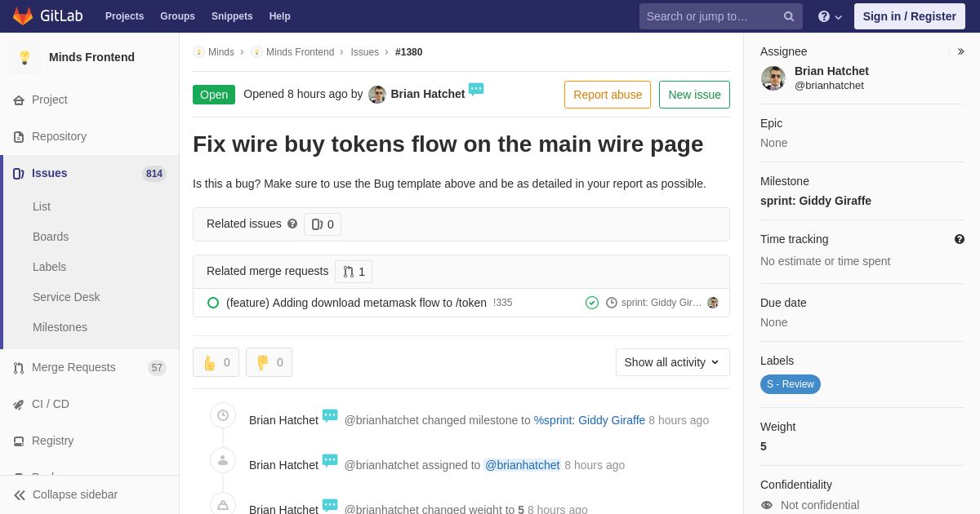Open sprint: Giddy Giraffe in Milestone panel
This screenshot has width=980, height=514.
[816, 201]
